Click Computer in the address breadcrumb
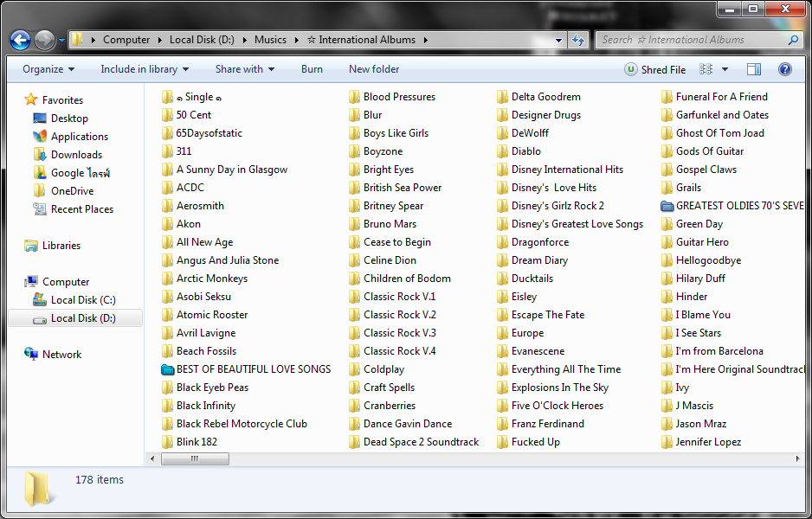The height and width of the screenshot is (519, 812). coord(126,40)
